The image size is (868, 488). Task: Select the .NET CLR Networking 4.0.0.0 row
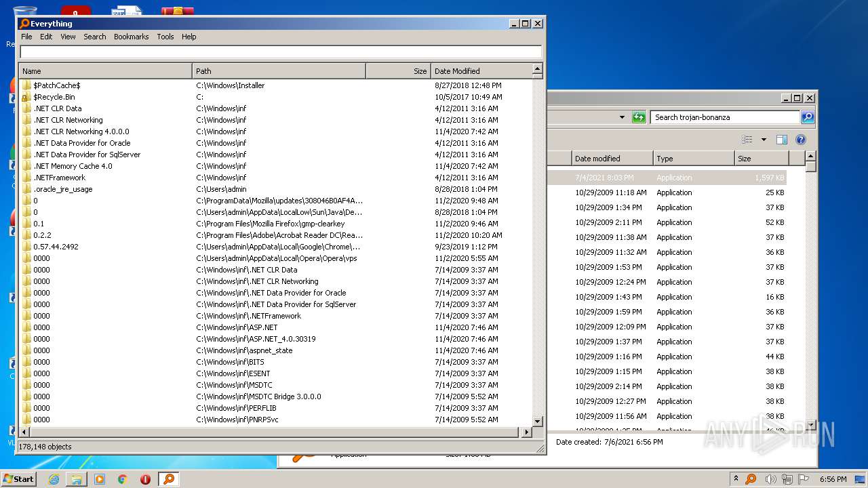[x=276, y=131]
